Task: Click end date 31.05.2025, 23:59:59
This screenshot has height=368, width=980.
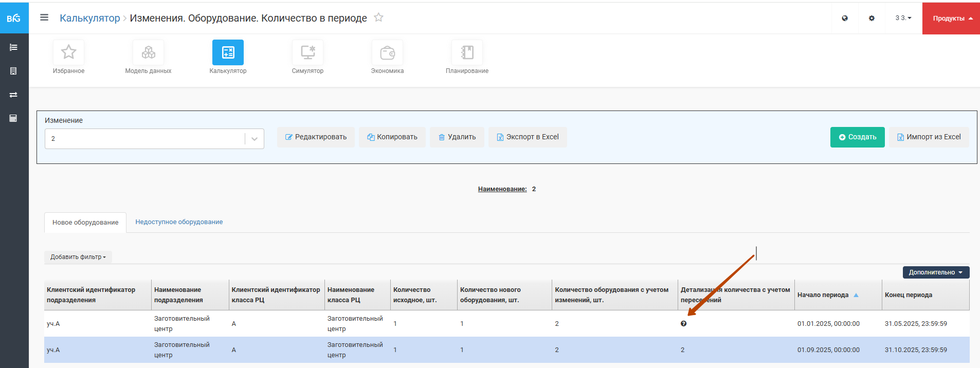Action: coord(916,324)
